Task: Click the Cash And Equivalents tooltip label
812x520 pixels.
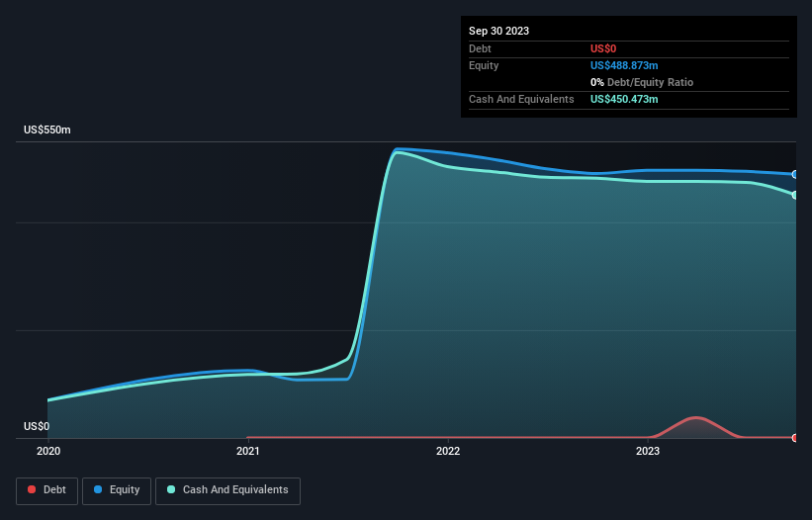Action: 521,99
